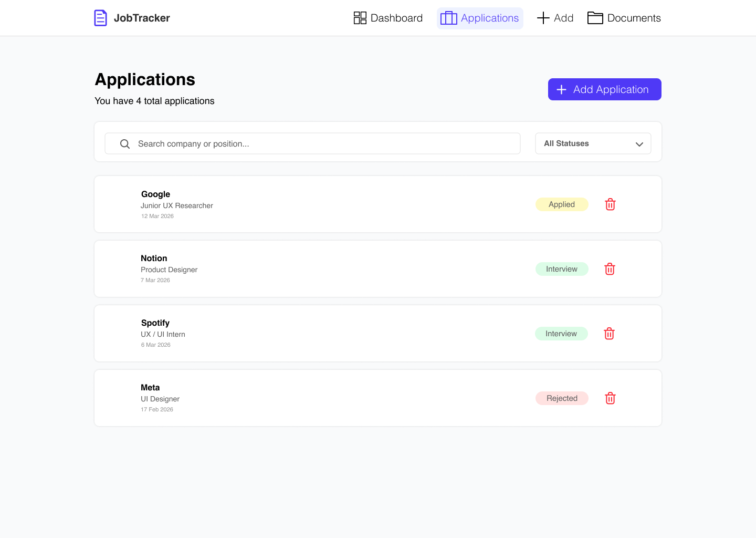This screenshot has height=538, width=756.
Task: Click the JobTracker brand name
Action: pos(142,18)
